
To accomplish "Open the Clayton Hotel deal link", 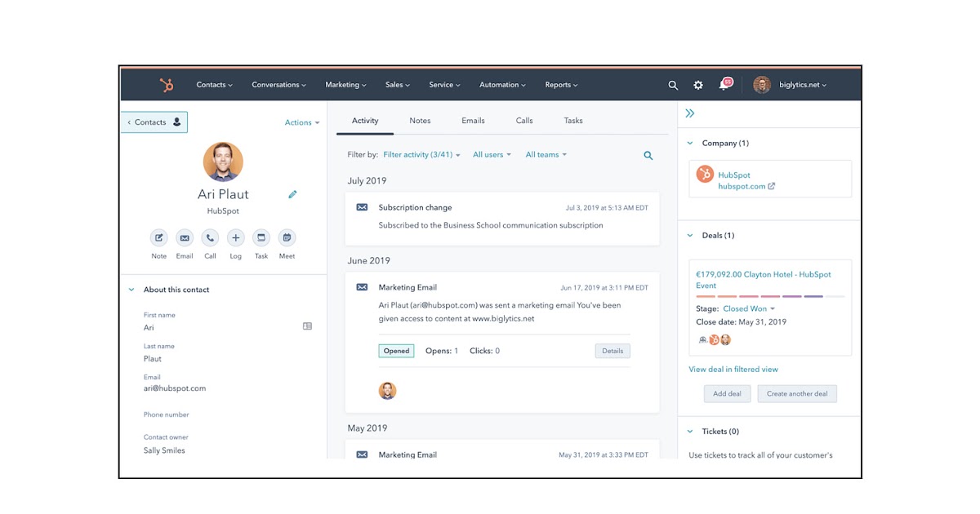I will [764, 280].
